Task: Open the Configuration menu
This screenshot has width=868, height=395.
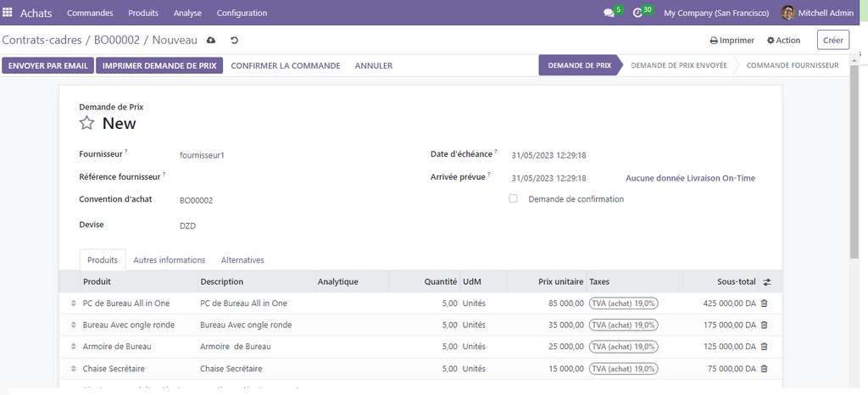Action: 242,13
